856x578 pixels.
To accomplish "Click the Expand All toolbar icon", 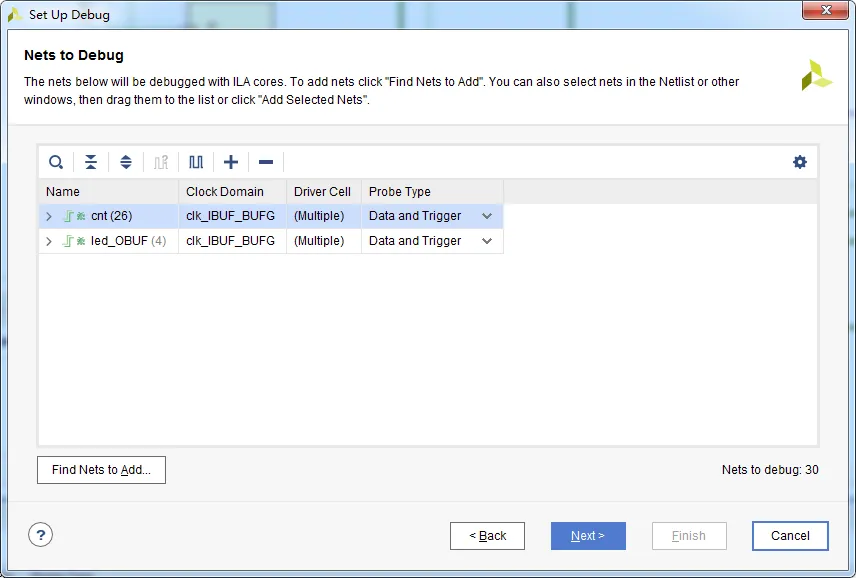I will tap(126, 162).
